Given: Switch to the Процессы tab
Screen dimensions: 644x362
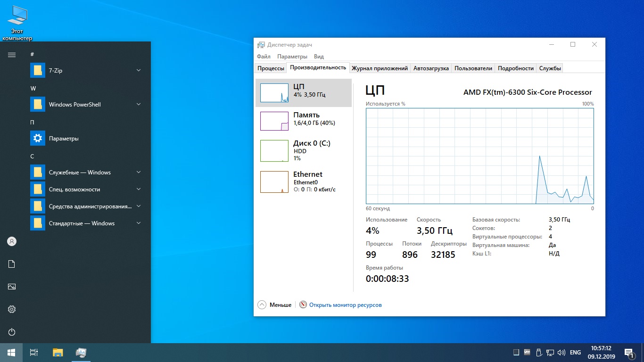Looking at the screenshot, I should click(x=271, y=68).
